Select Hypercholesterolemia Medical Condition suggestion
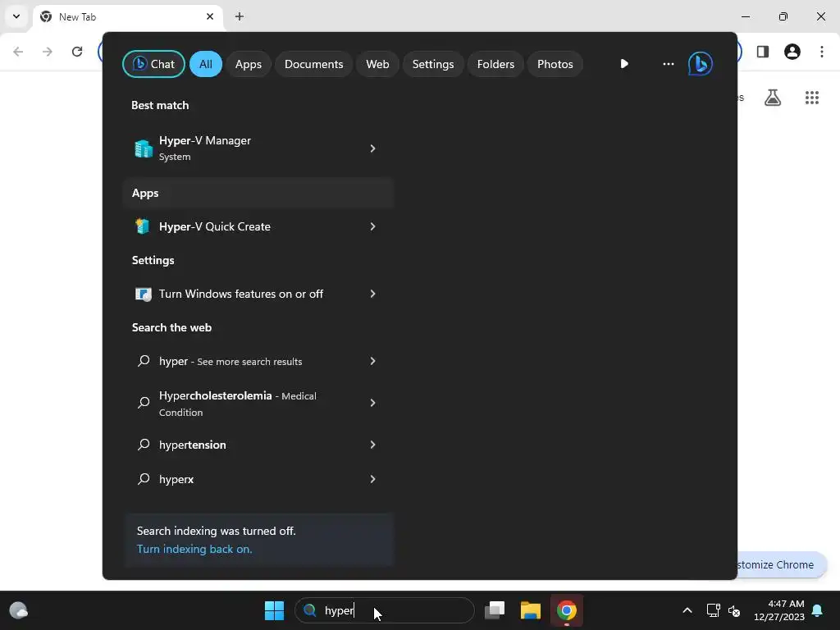The height and width of the screenshot is (630, 840). tap(238, 404)
